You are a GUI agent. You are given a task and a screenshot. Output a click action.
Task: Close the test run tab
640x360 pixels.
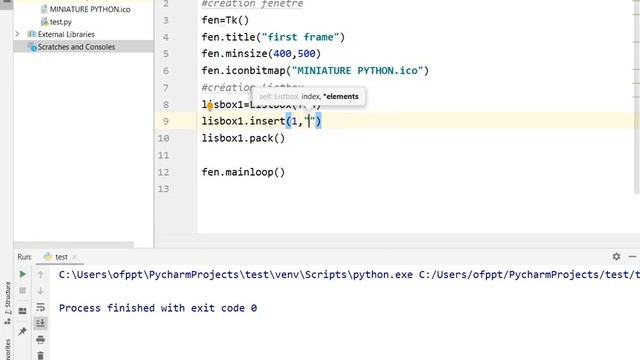[x=74, y=257]
